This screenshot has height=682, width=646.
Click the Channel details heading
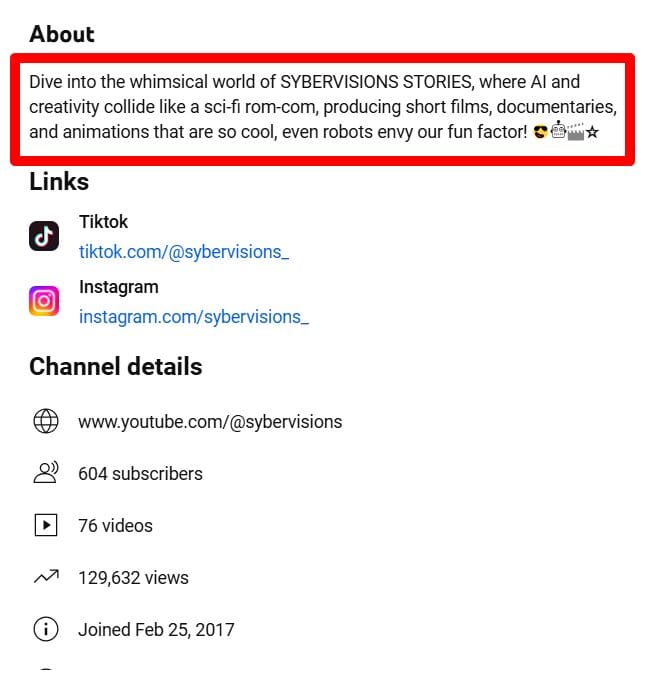tap(116, 366)
